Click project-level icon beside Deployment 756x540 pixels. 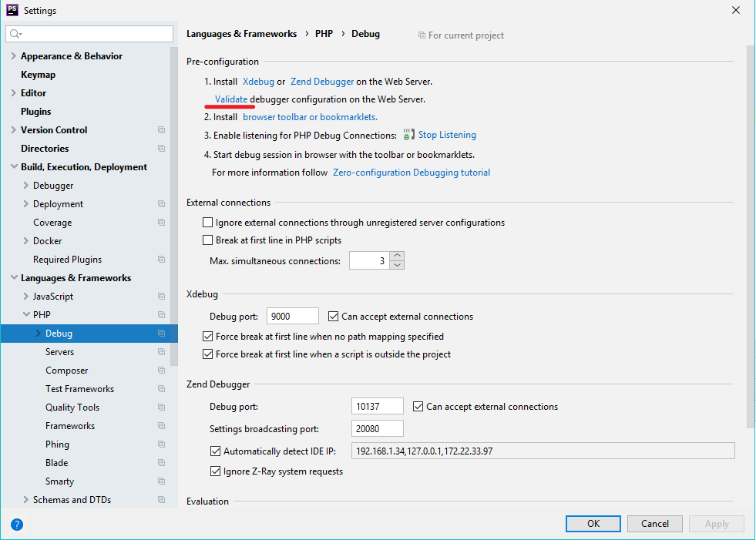(x=161, y=204)
